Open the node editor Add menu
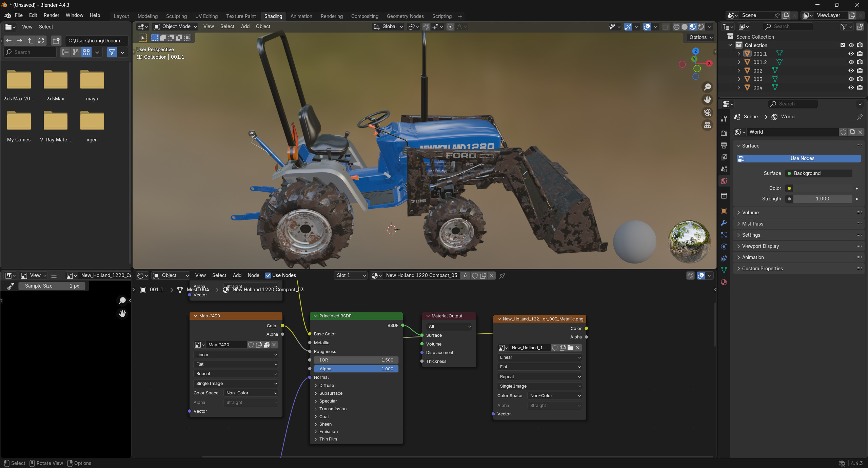Viewport: 868px width, 468px height. point(237,275)
